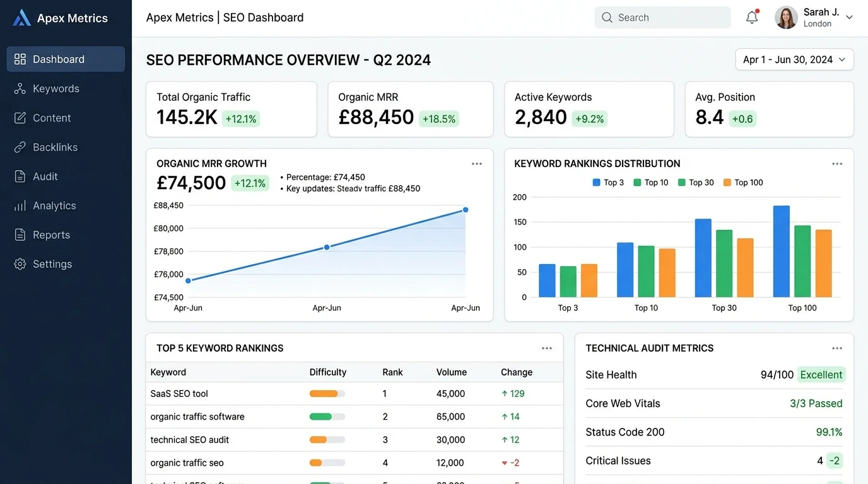Click the +12.1% badge beside 145.2K
Viewport: 868px width, 484px height.
(241, 119)
